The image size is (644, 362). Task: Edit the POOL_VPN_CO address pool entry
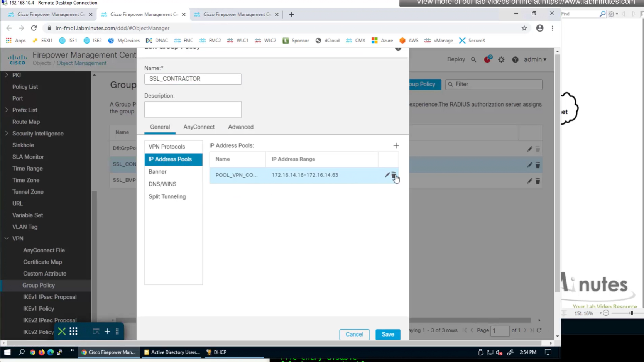[x=387, y=175]
